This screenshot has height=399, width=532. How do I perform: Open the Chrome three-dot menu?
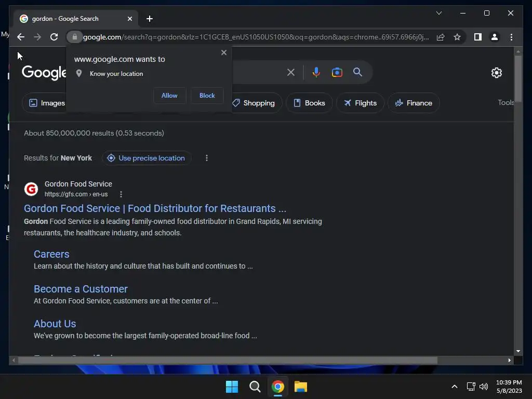tap(511, 37)
